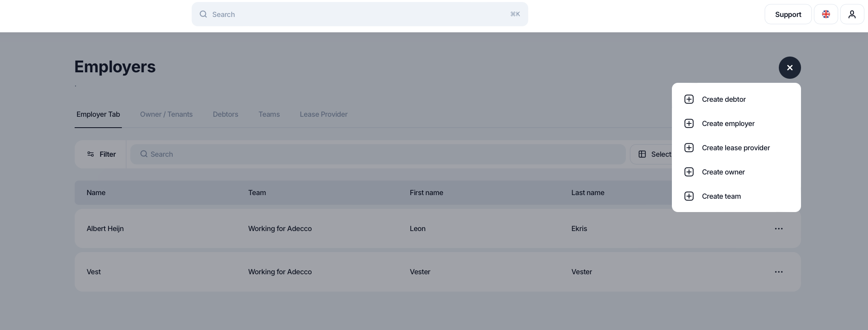Choose Create lease provider option
The height and width of the screenshot is (330, 868).
(736, 148)
